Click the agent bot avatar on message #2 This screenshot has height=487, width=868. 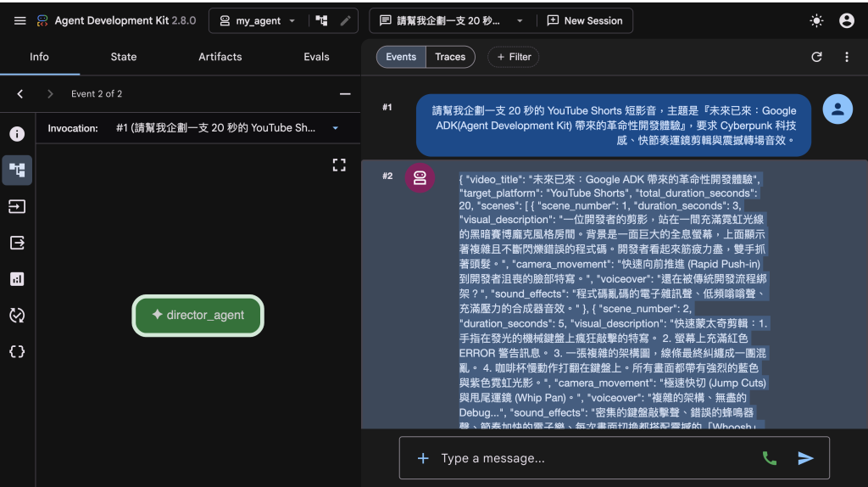point(420,178)
